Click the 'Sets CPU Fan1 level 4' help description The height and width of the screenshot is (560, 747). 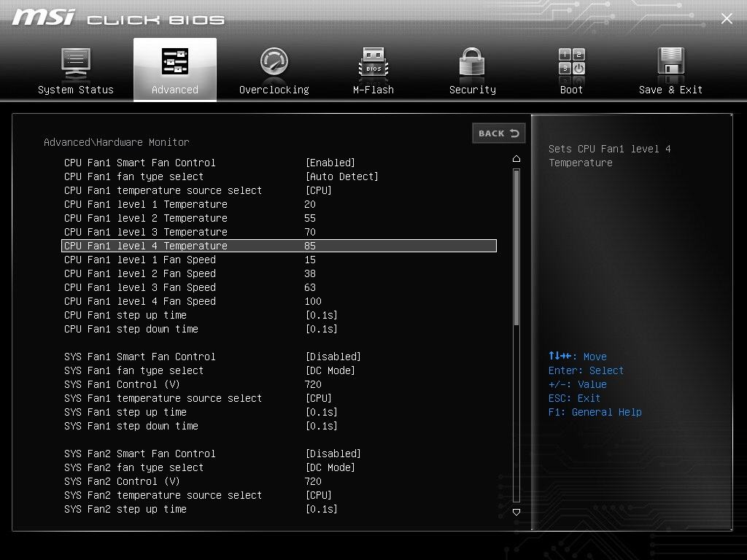click(609, 156)
